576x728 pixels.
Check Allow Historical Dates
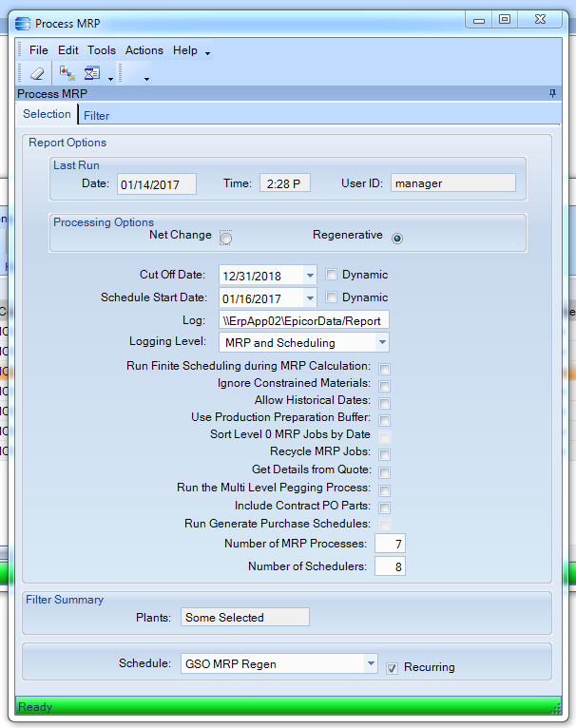point(384,404)
